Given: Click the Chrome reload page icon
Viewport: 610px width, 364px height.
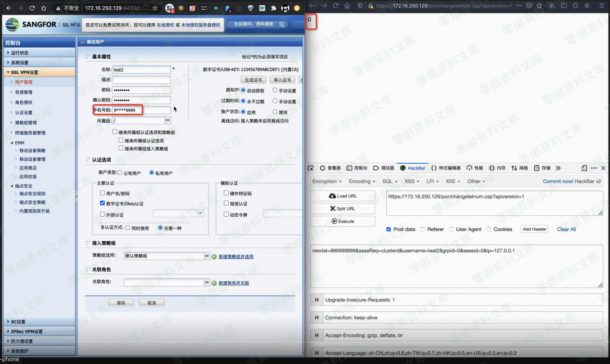Looking at the screenshot, I should [32, 8].
